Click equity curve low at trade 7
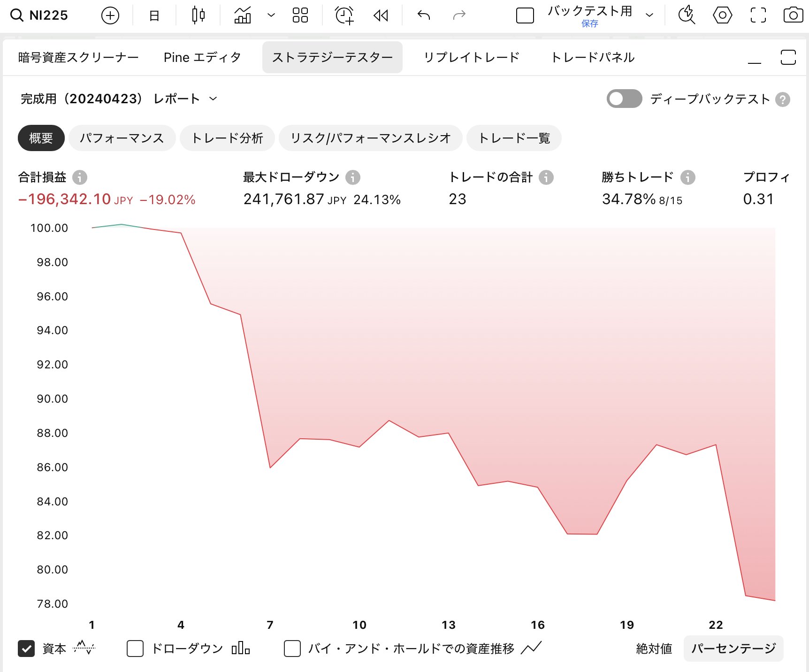Screen dimensions: 809x672 [270, 467]
